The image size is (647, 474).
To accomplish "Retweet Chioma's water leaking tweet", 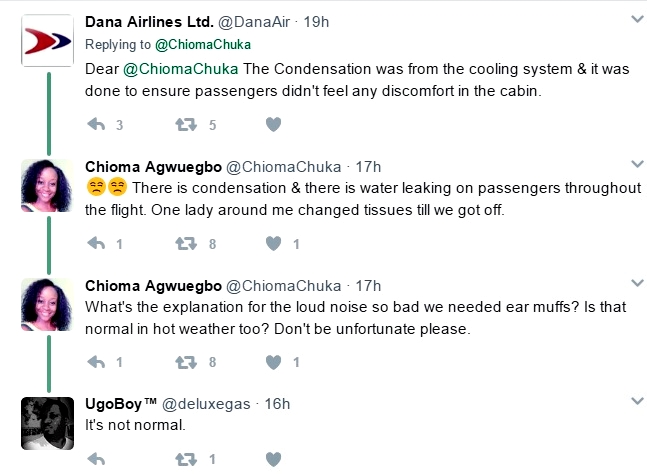I will (x=186, y=243).
